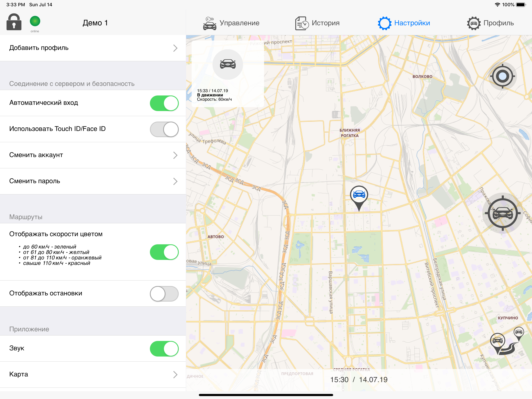This screenshot has width=532, height=399.
Task: Open Добавить профиль chevron
Action: (x=175, y=48)
